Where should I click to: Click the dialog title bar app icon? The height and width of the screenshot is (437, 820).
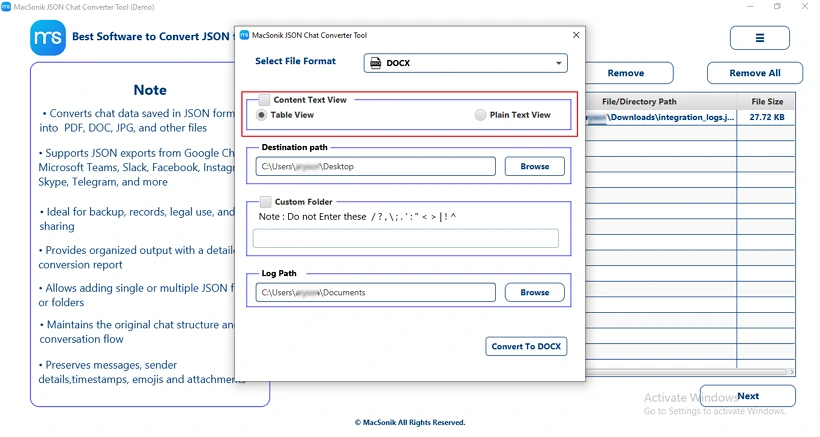coord(244,35)
